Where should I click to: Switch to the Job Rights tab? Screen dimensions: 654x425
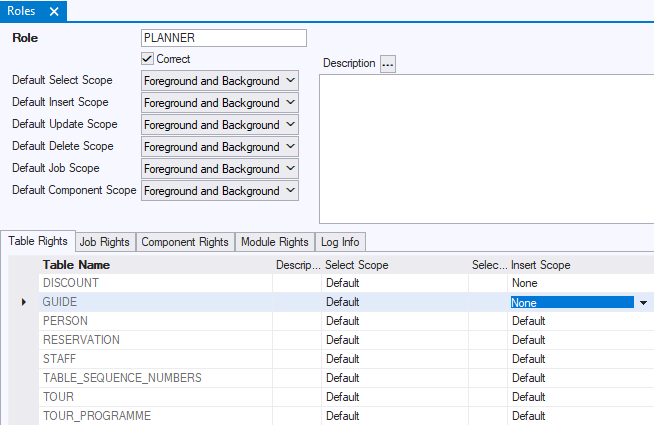[104, 242]
